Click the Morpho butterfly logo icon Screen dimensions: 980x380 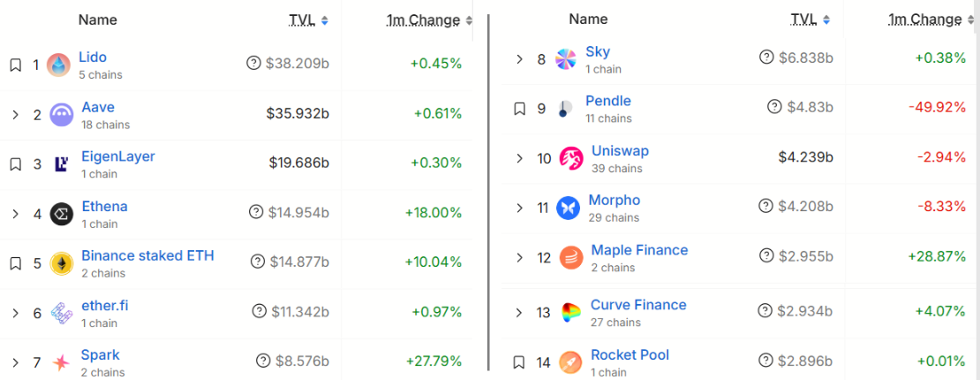(x=569, y=209)
